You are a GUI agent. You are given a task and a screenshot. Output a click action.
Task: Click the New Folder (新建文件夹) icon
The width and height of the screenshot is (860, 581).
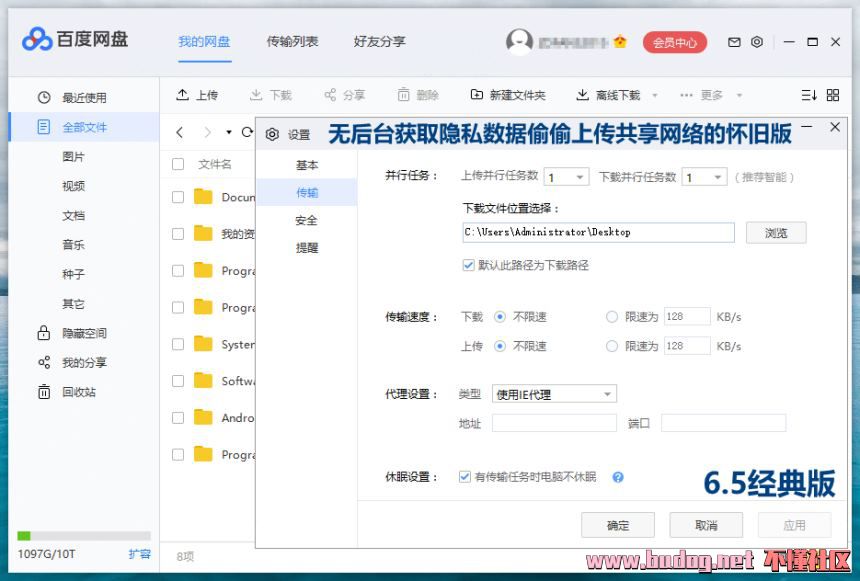[x=508, y=95]
